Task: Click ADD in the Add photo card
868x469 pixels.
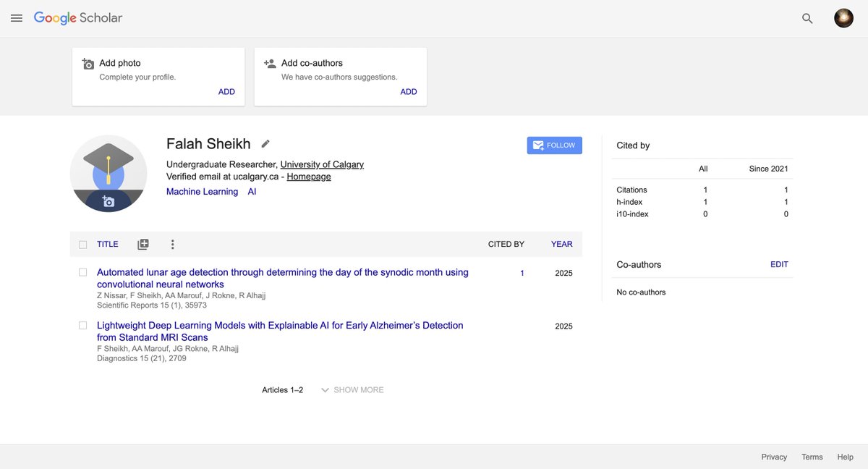Action: coord(226,92)
